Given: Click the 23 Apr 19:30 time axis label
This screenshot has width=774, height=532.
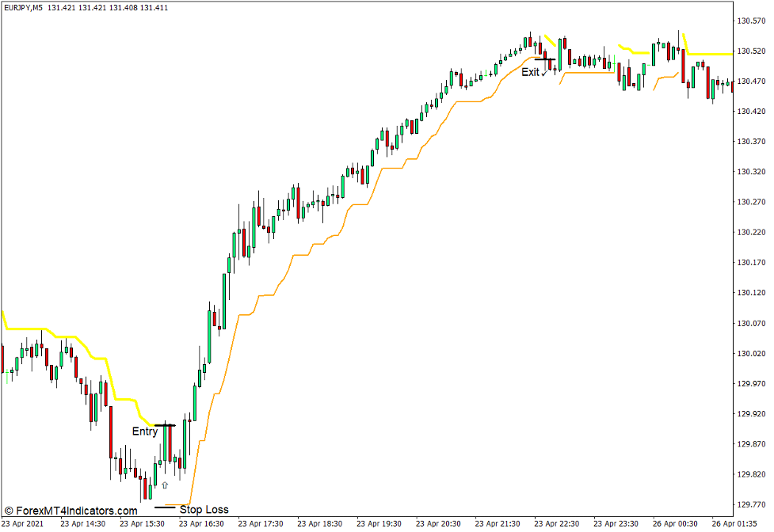Looking at the screenshot, I should pyautogui.click(x=380, y=523).
